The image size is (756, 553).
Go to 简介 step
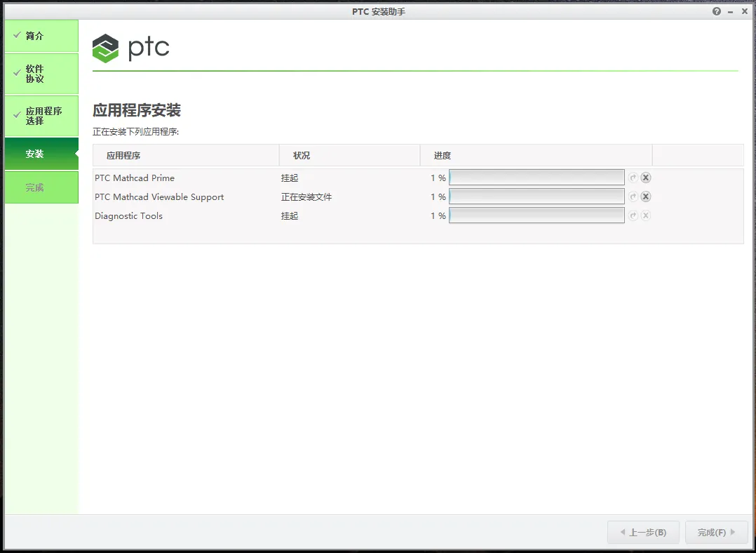click(x=41, y=36)
